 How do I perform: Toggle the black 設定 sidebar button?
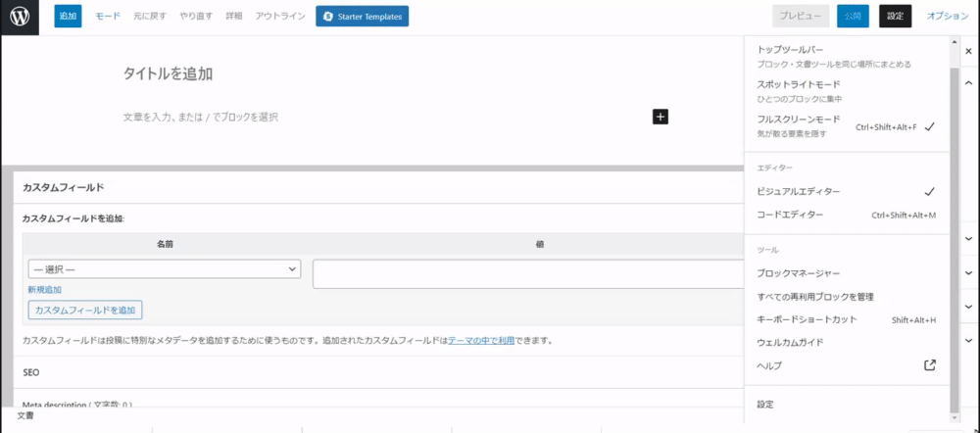pyautogui.click(x=895, y=17)
